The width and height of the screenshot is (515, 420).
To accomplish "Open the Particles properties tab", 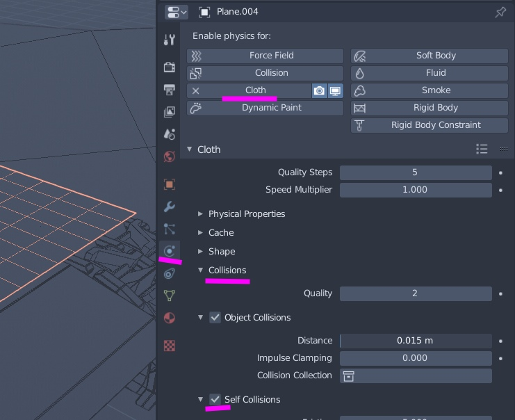I will [x=170, y=229].
